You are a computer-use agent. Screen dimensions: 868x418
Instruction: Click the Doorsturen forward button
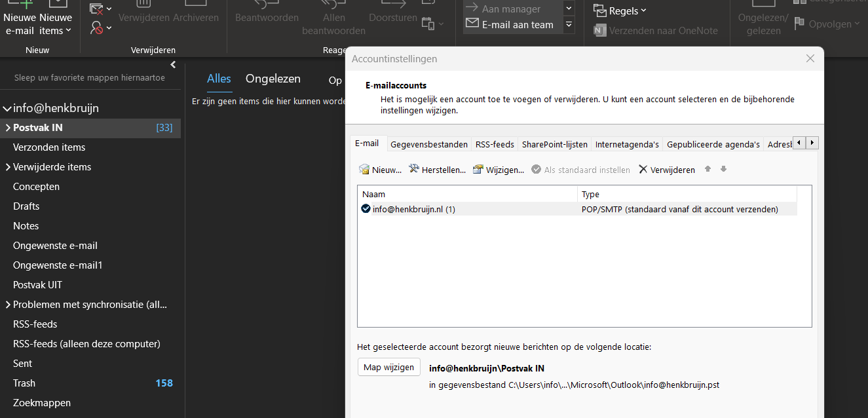(392, 18)
